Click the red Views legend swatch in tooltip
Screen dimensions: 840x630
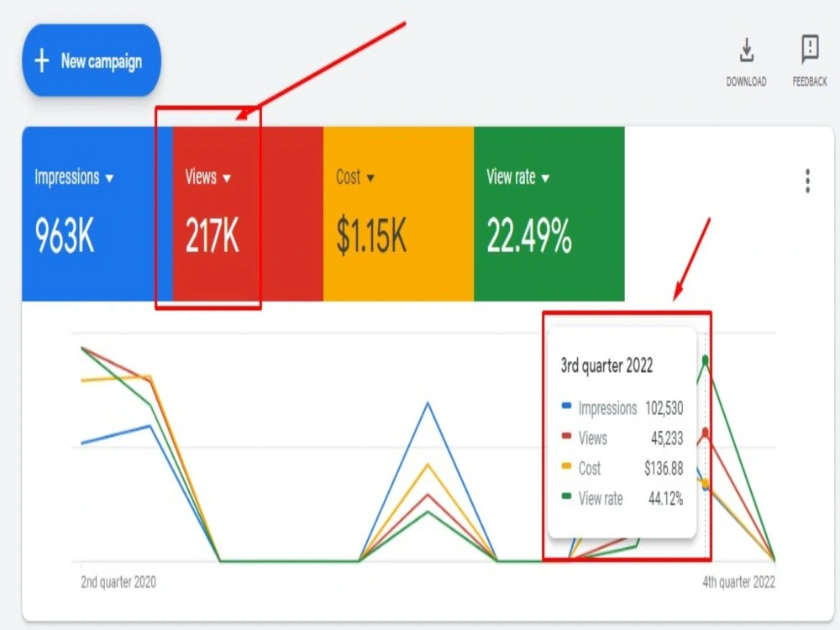click(x=566, y=435)
